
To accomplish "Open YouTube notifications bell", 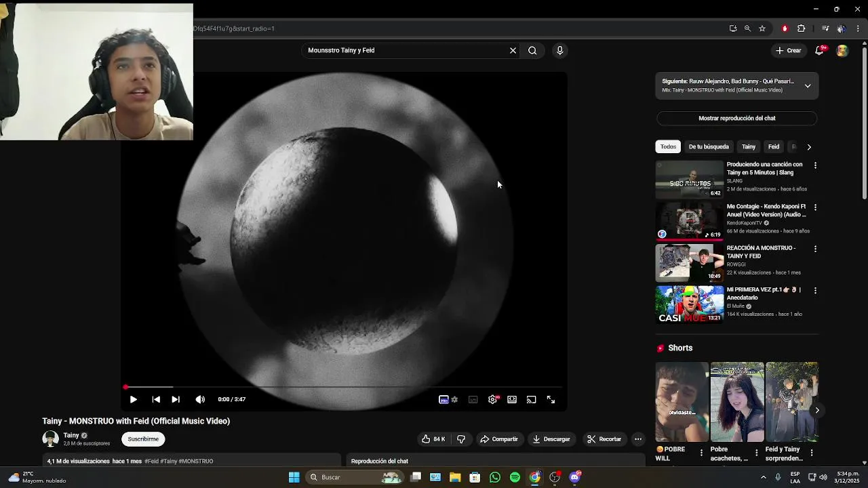I will 820,50.
